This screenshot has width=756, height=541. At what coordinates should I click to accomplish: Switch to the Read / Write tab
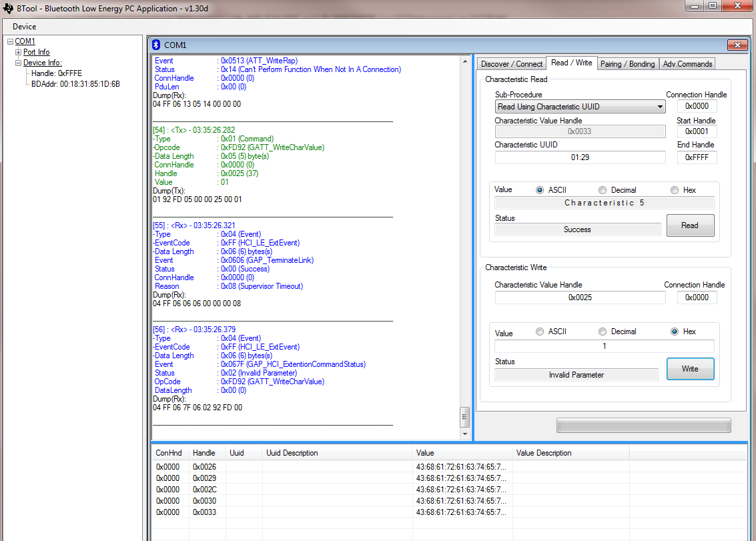571,63
